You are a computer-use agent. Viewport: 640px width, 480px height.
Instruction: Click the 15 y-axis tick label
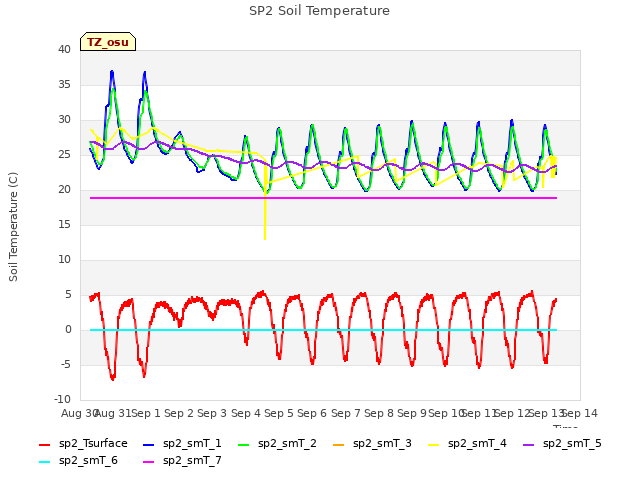click(64, 224)
